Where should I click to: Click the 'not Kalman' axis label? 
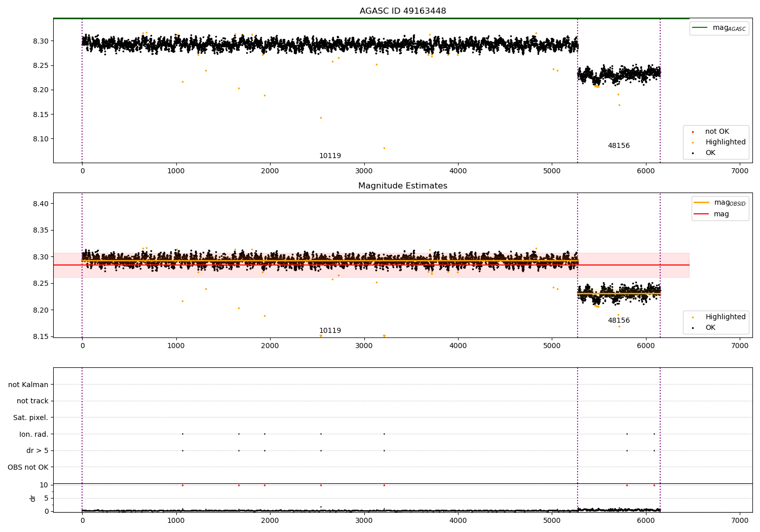point(28,385)
